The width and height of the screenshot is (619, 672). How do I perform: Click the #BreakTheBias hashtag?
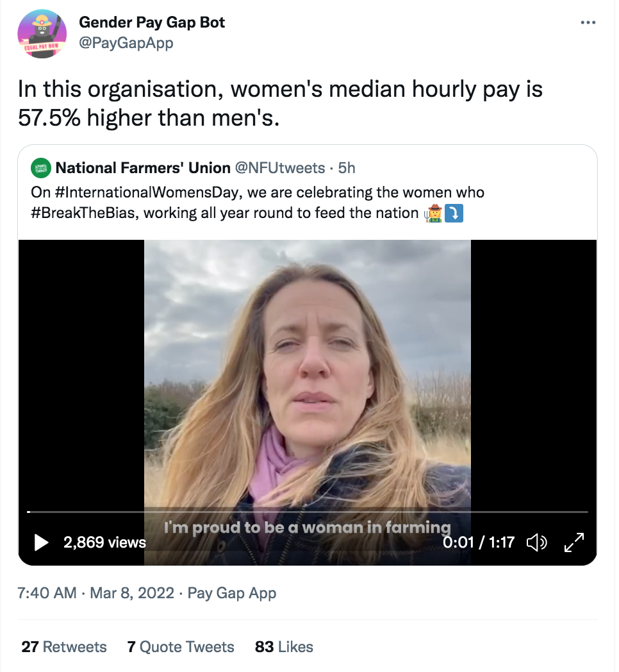click(x=83, y=213)
